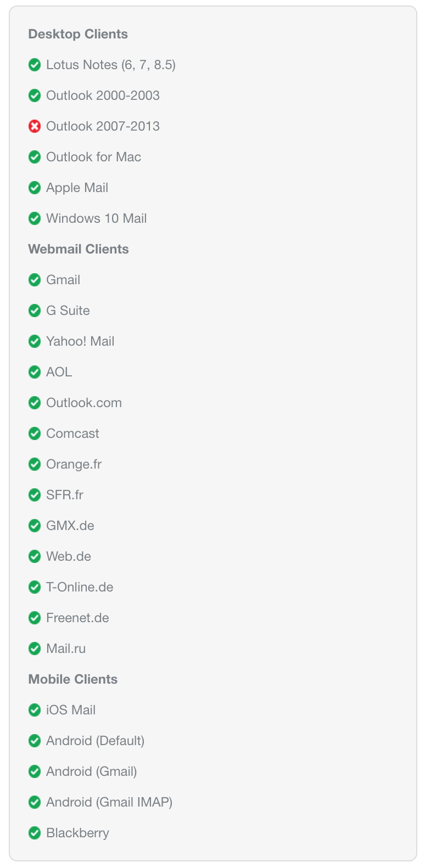
Task: Click the green check icon next to Comcast
Action: [35, 434]
